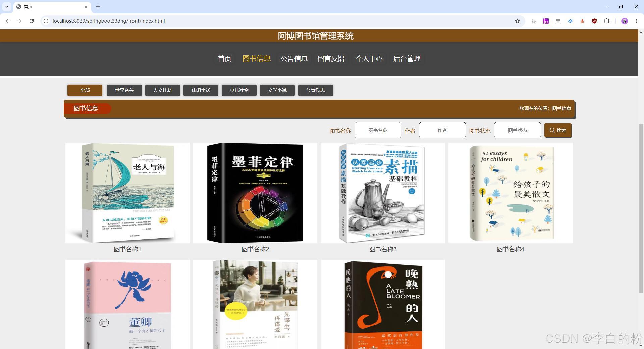The width and height of the screenshot is (644, 349).
Task: Click the 图书名称1 title text
Action: point(127,249)
